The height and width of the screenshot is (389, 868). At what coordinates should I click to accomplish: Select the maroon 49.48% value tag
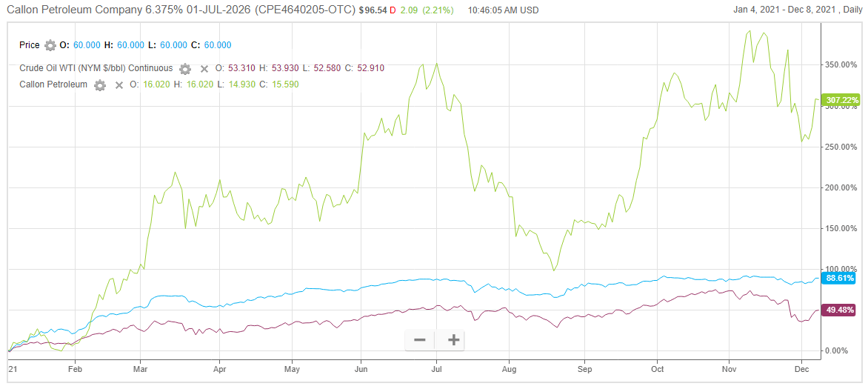841,309
